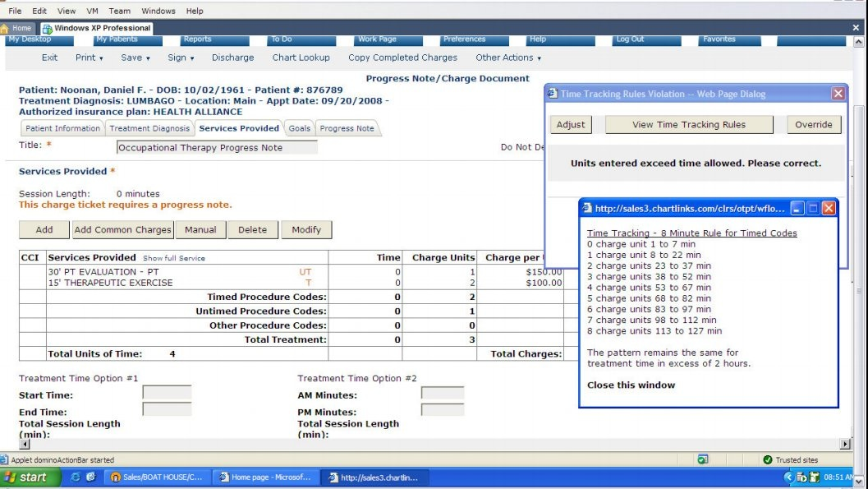Open the Save dropdown menu

pyautogui.click(x=135, y=58)
